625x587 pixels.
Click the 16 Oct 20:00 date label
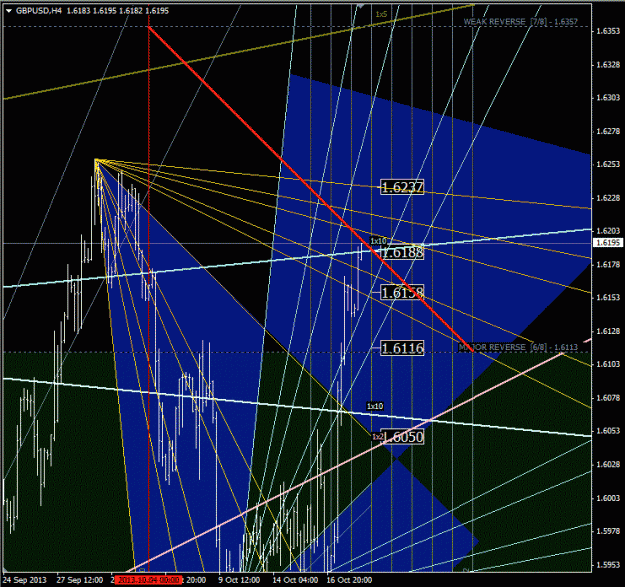(x=349, y=580)
